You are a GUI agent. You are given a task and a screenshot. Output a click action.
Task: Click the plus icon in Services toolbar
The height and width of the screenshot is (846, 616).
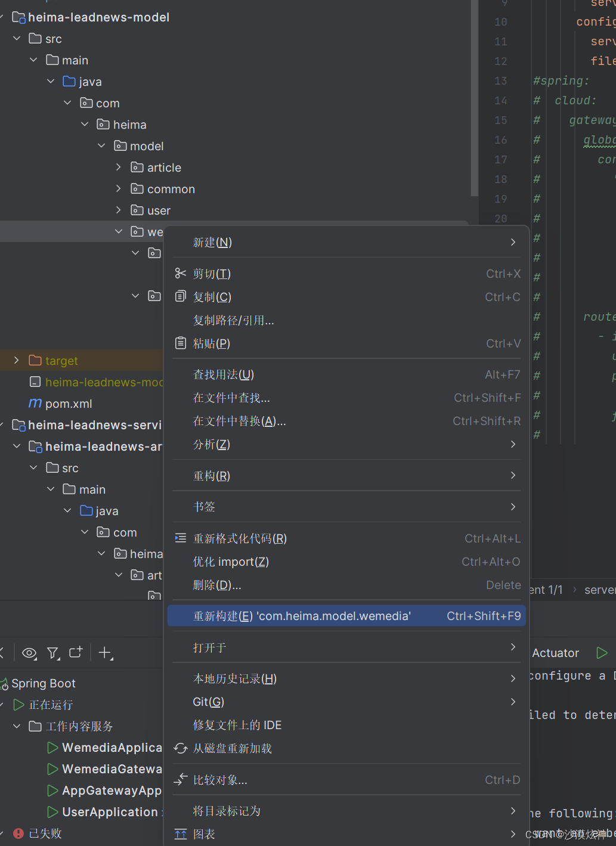pyautogui.click(x=106, y=653)
